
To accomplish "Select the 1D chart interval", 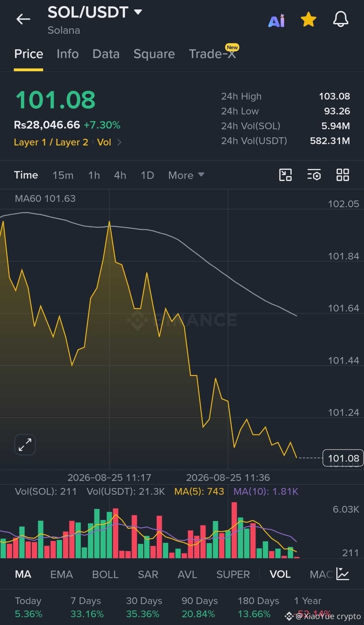I will tap(147, 175).
